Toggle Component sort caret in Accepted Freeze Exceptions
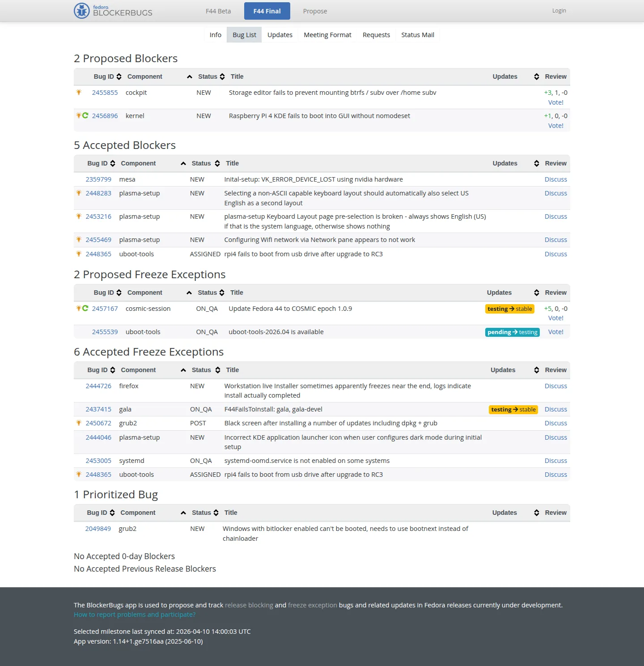Viewport: 644px width, 666px height. tap(183, 370)
